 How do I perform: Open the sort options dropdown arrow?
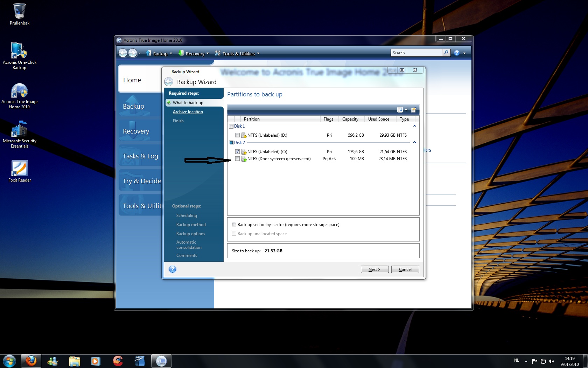coord(406,110)
